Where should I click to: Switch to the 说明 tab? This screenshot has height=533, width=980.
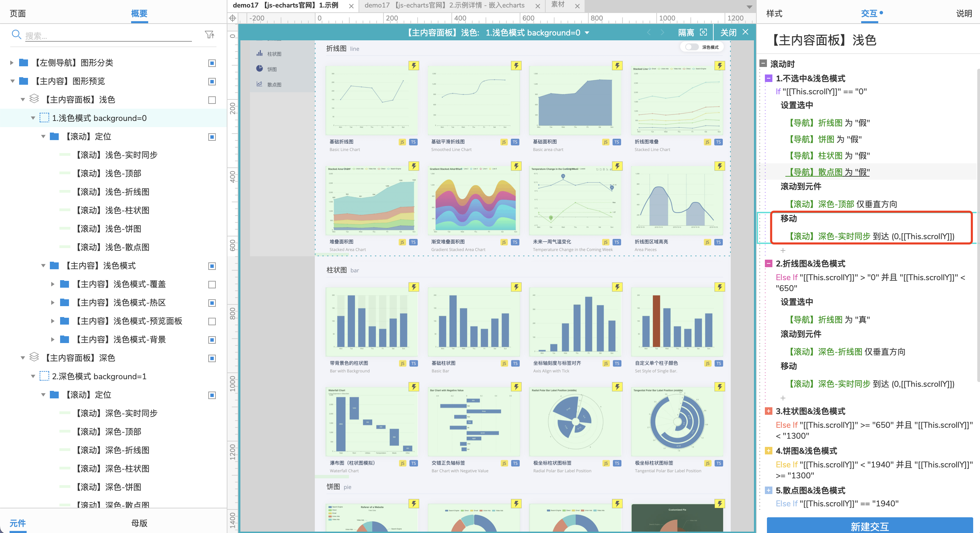pos(964,13)
